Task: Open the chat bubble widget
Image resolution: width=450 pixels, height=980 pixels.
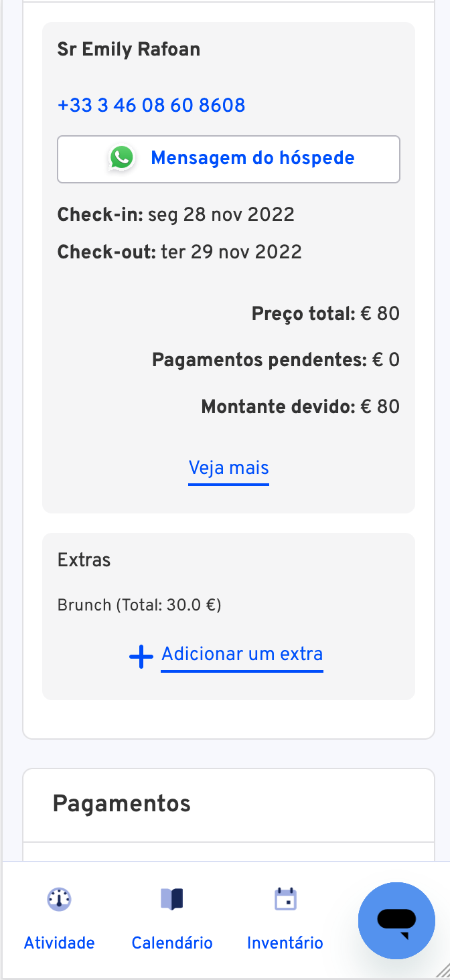Action: click(x=396, y=920)
